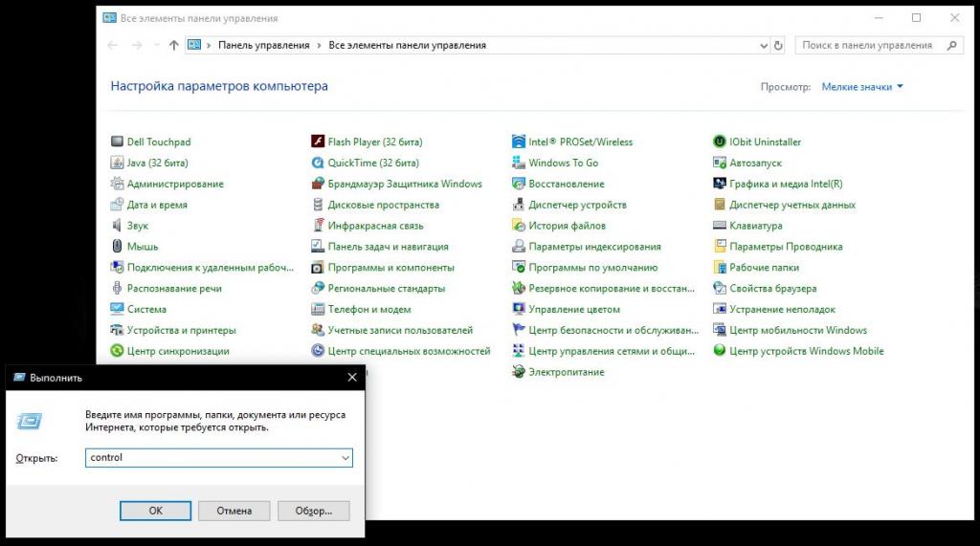Click the Система icon
980x546 pixels.
117,309
